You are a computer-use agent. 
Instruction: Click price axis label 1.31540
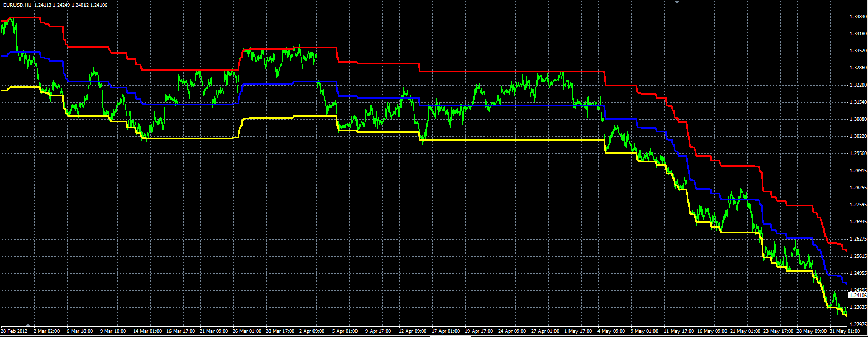point(858,102)
